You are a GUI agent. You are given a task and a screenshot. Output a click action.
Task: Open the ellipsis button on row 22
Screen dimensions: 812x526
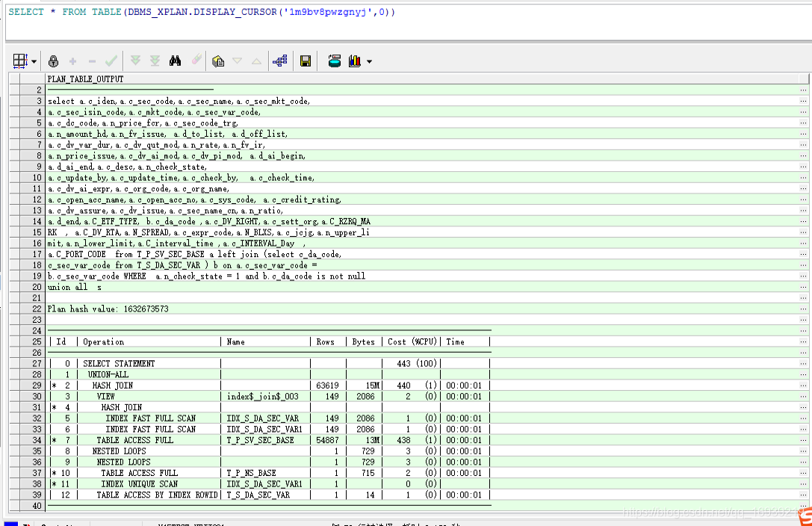(x=803, y=309)
